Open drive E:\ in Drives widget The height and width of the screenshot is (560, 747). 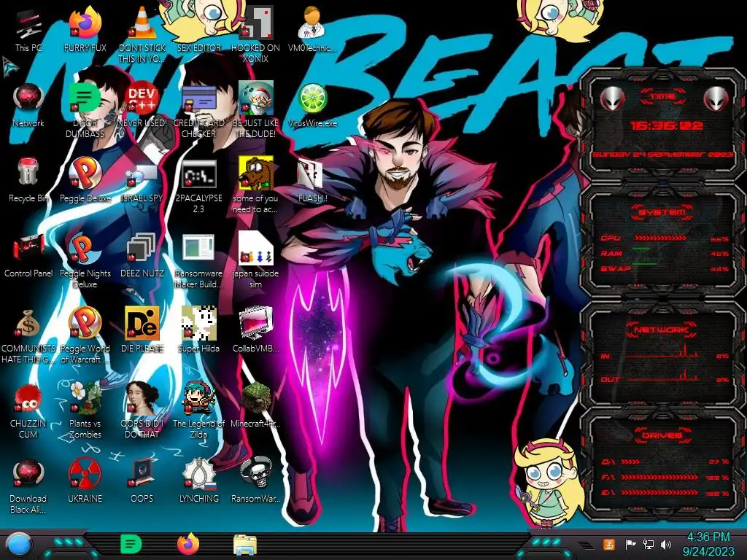pos(665,493)
